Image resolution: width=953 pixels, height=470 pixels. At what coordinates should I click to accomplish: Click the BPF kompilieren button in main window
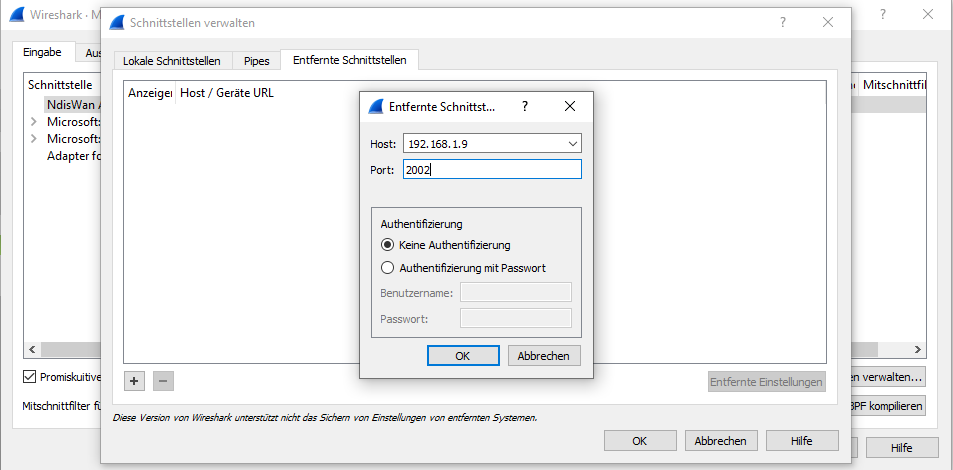[x=887, y=406]
